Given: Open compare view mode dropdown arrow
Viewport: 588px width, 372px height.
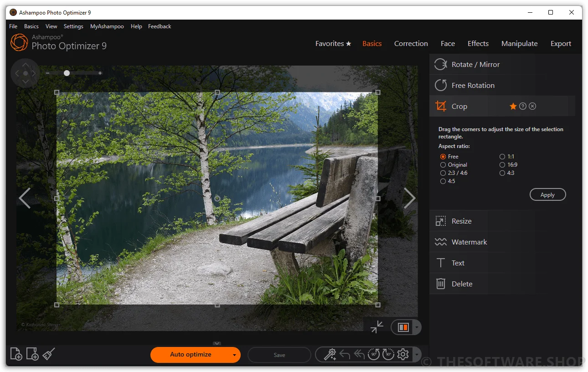Looking at the screenshot, I should coord(416,327).
